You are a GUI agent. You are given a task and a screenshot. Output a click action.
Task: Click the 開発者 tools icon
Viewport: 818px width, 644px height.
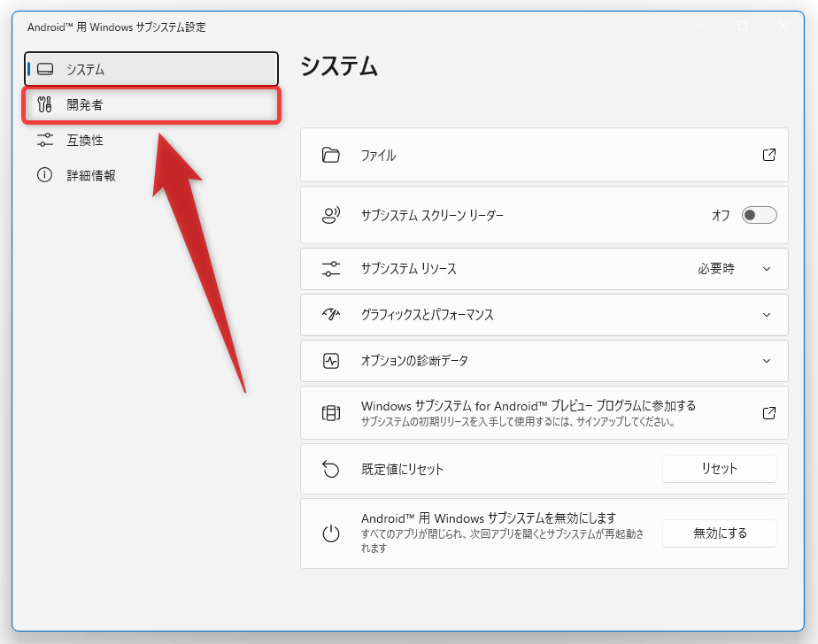pos(45,104)
